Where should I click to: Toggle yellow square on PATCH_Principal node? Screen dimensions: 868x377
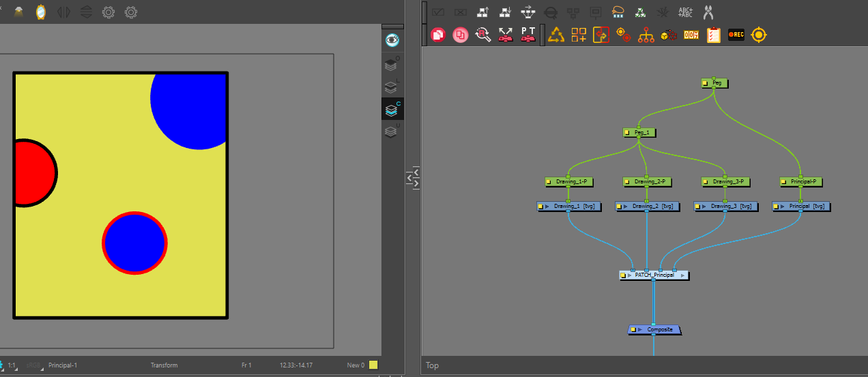(x=623, y=275)
